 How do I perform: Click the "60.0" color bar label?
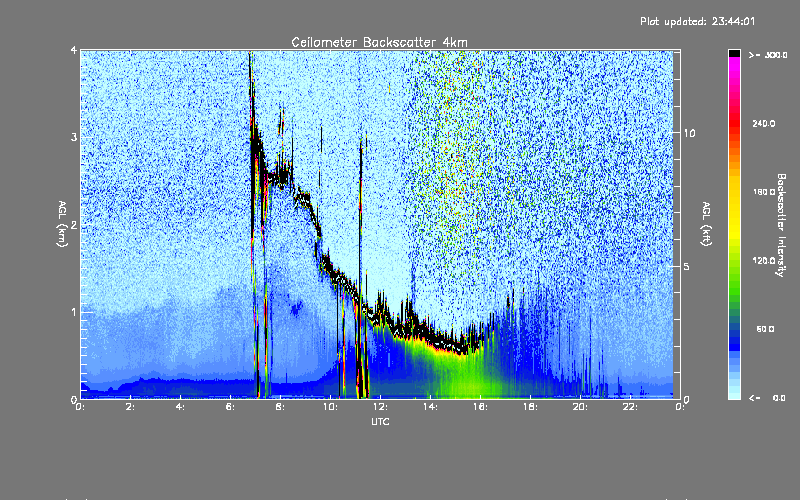pyautogui.click(x=765, y=330)
